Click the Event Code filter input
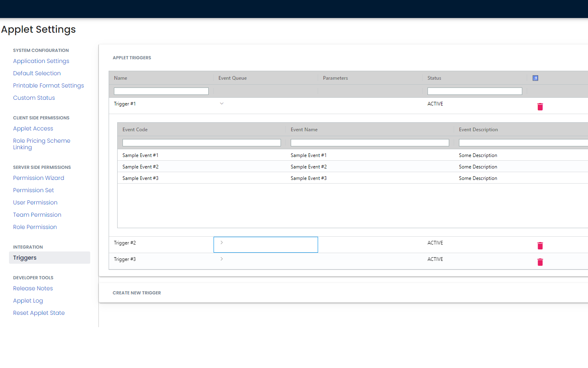The image size is (588, 368). (x=201, y=143)
